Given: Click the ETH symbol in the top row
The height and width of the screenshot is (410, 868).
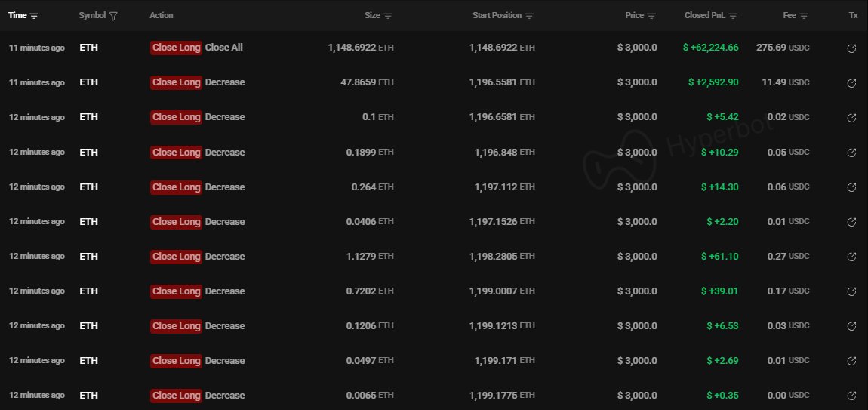Looking at the screenshot, I should point(88,48).
